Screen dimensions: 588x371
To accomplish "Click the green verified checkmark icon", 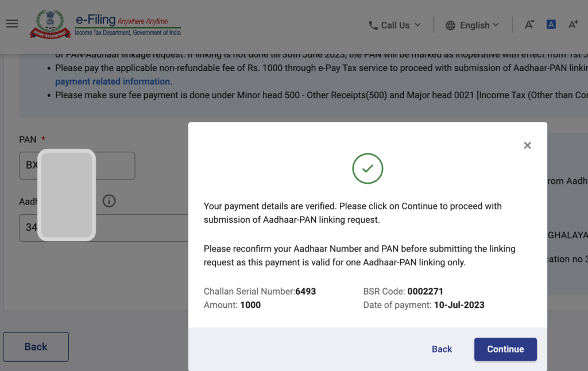I will point(367,168).
